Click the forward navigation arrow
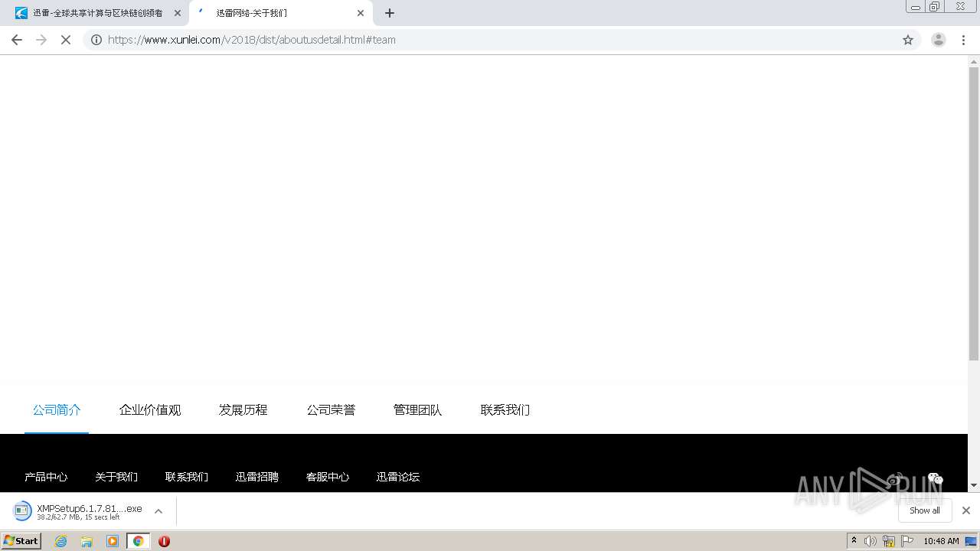Screen dimensions: 980x551 pyautogui.click(x=41, y=40)
